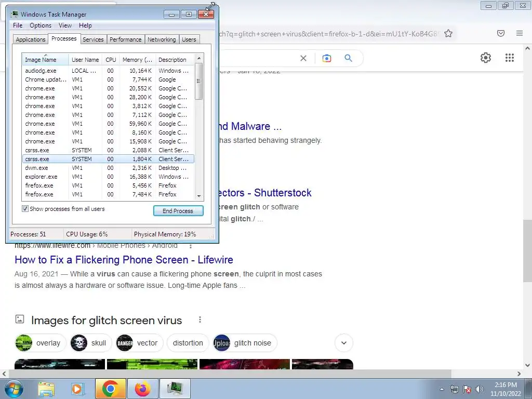This screenshot has height=399, width=532.
Task: Open Windows Explorer from the taskbar
Action: 46,389
